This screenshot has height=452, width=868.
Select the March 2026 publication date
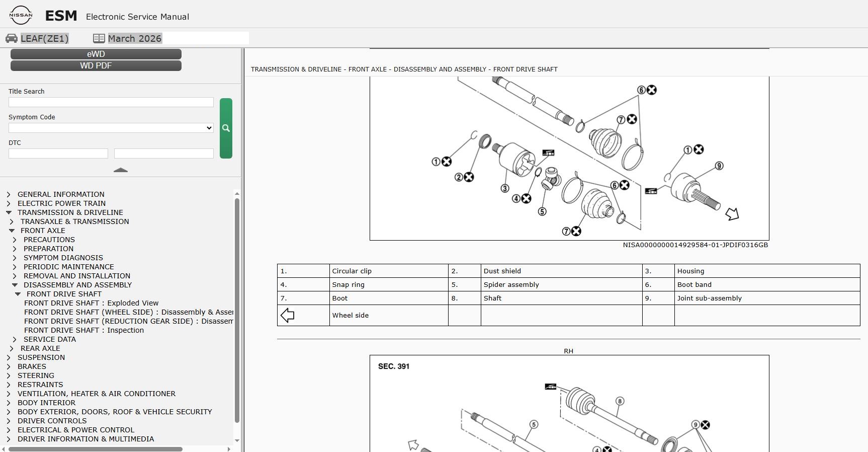click(x=135, y=38)
